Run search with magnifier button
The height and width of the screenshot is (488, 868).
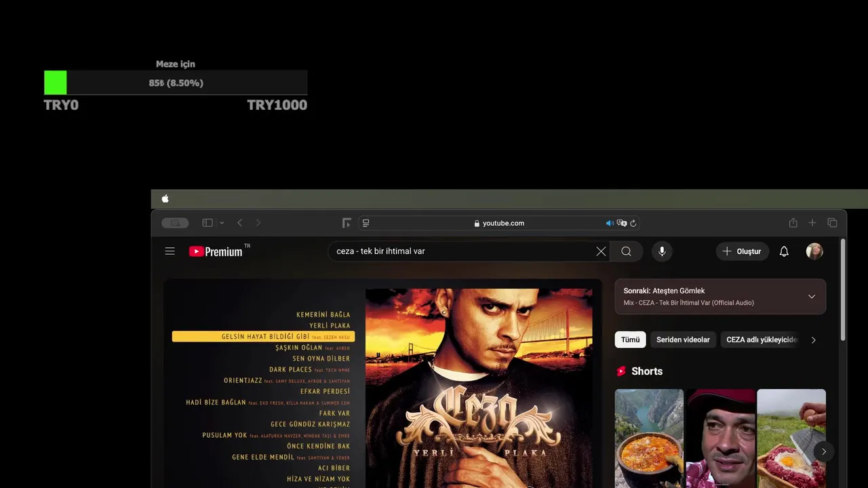(x=626, y=251)
